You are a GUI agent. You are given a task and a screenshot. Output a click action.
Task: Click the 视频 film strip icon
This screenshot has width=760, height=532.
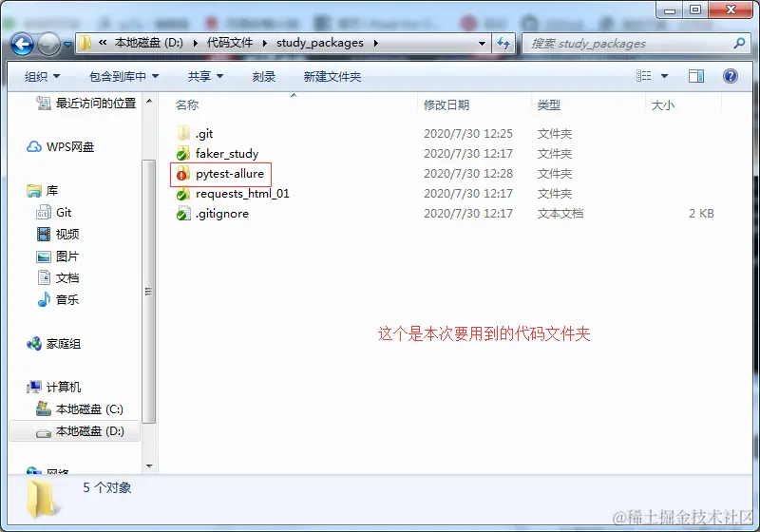pyautogui.click(x=43, y=234)
